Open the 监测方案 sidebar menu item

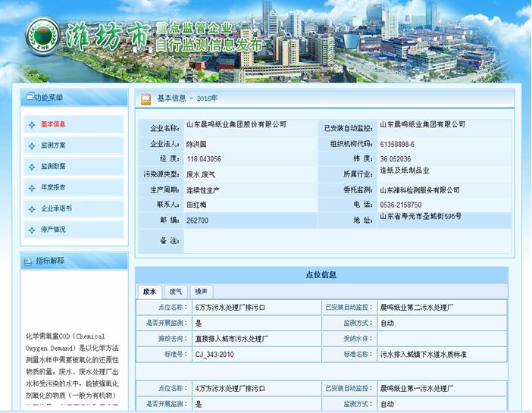(x=53, y=145)
